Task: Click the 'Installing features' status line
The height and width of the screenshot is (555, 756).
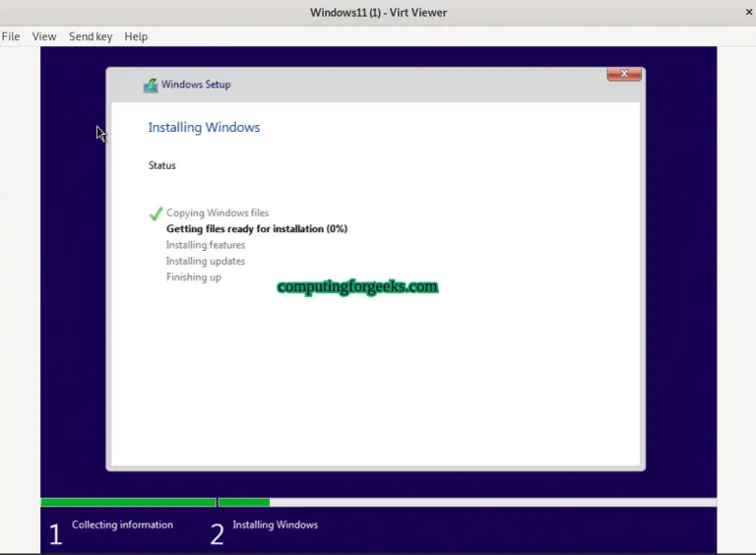Action: coord(206,245)
